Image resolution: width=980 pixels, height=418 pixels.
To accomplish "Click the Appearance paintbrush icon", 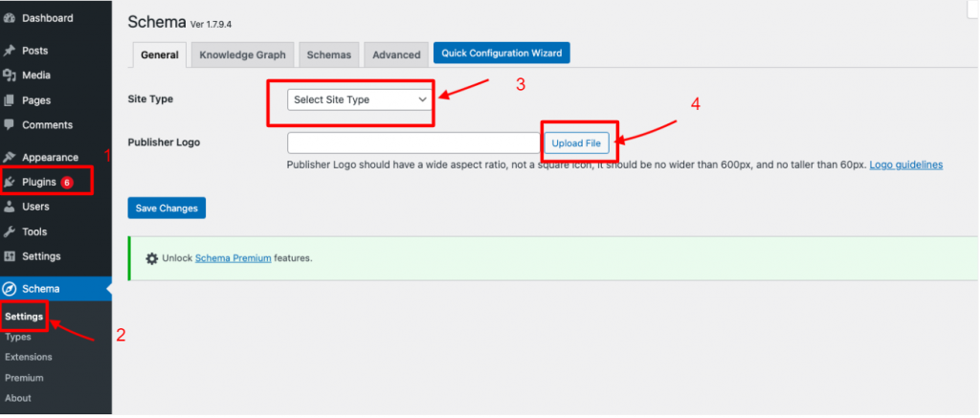I will point(9,158).
